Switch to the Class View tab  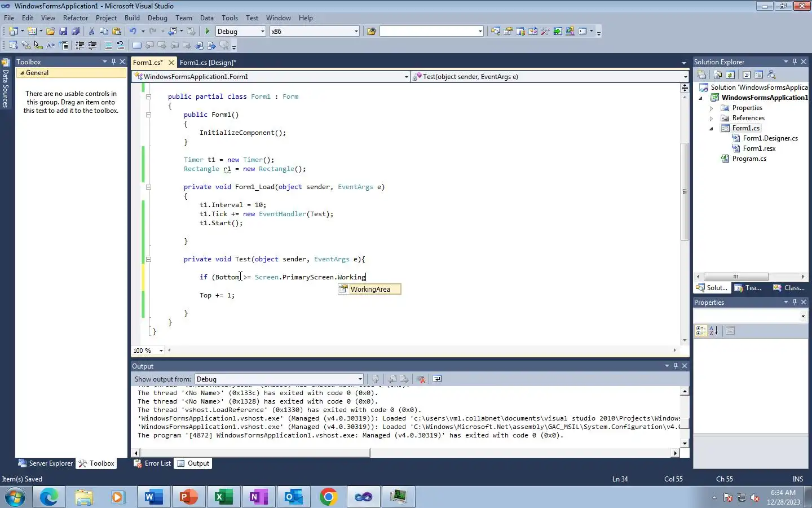(789, 288)
